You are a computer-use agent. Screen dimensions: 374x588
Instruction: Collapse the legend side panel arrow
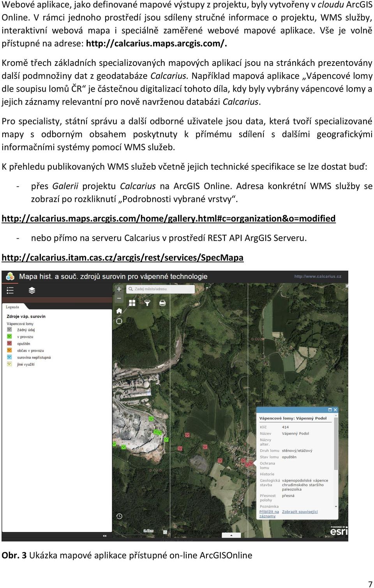(x=104, y=536)
